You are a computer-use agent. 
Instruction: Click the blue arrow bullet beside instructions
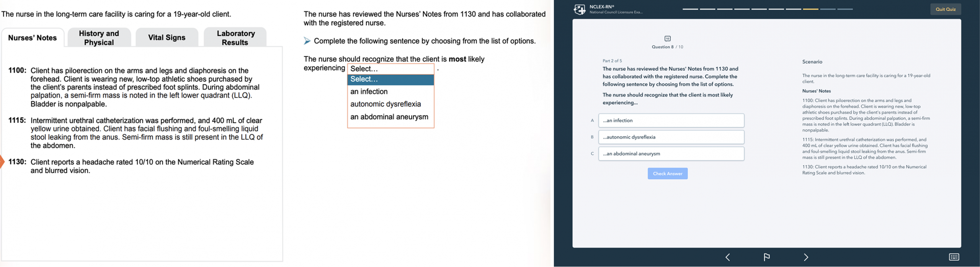tap(307, 41)
